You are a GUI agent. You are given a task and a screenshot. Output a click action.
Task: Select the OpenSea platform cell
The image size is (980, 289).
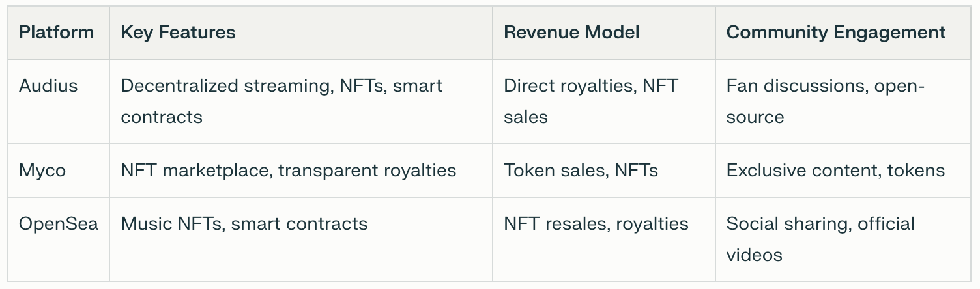pos(59,224)
